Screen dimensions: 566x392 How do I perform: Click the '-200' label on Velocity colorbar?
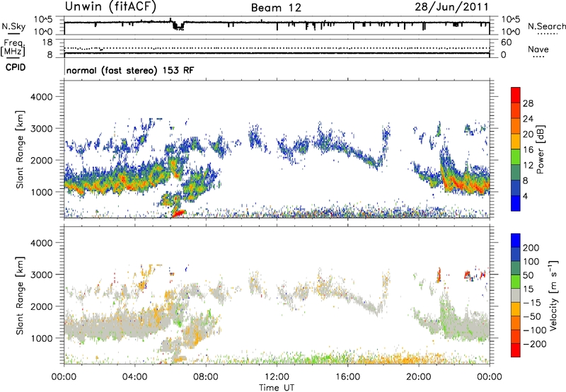535,344
